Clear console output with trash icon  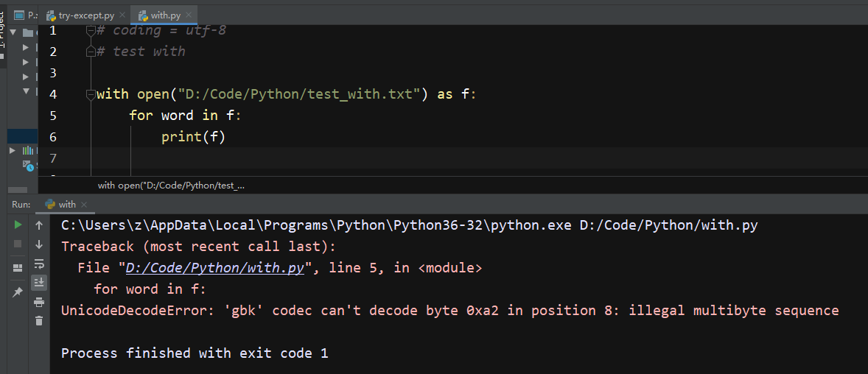coord(39,320)
